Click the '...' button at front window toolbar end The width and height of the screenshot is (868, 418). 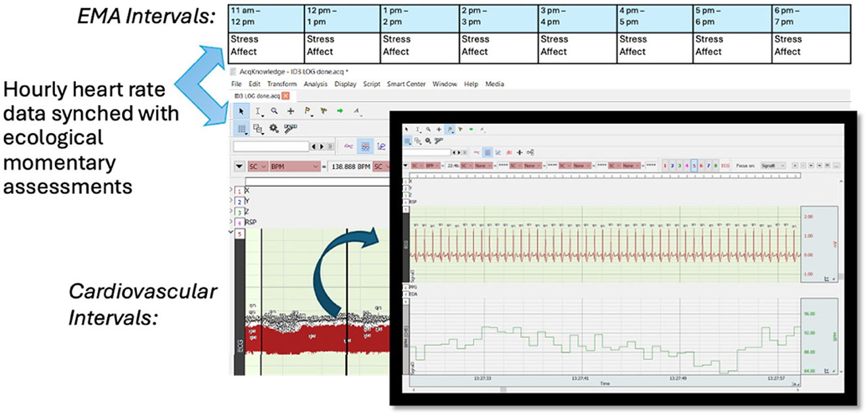tap(836, 166)
